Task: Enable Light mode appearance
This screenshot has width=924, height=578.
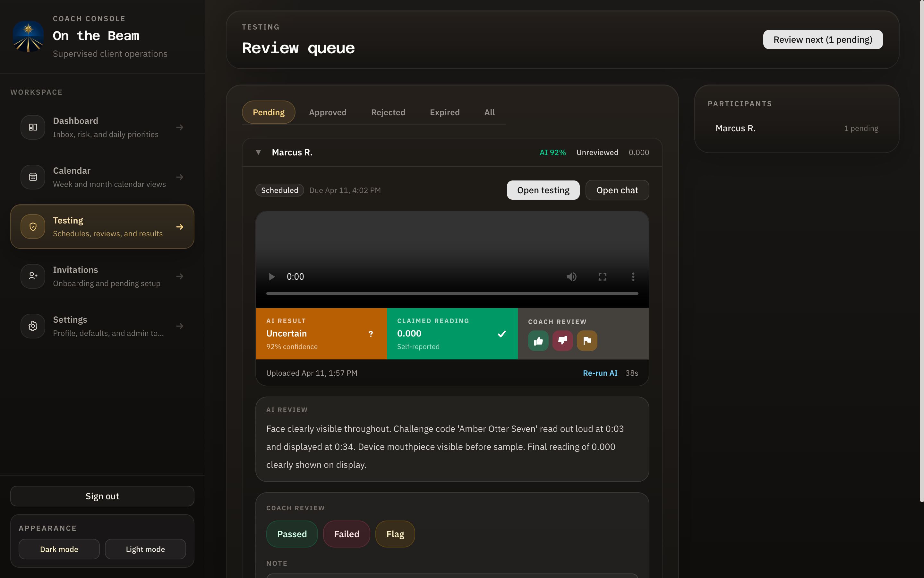Action: pos(145,549)
